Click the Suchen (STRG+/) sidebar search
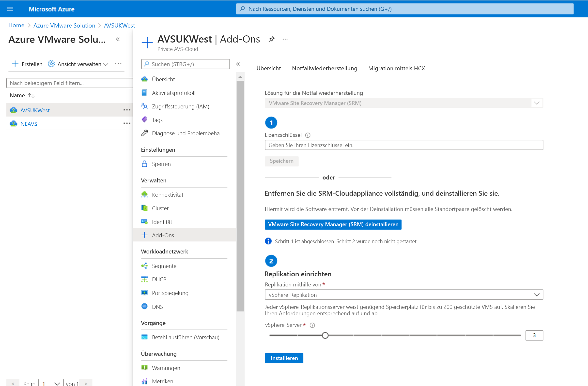The image size is (588, 386). click(185, 64)
